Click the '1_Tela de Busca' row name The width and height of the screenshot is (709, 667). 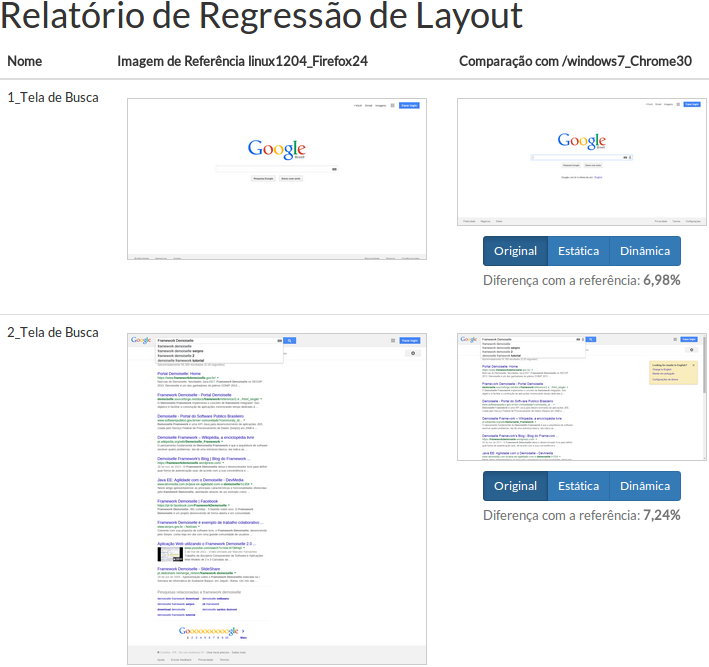53,97
